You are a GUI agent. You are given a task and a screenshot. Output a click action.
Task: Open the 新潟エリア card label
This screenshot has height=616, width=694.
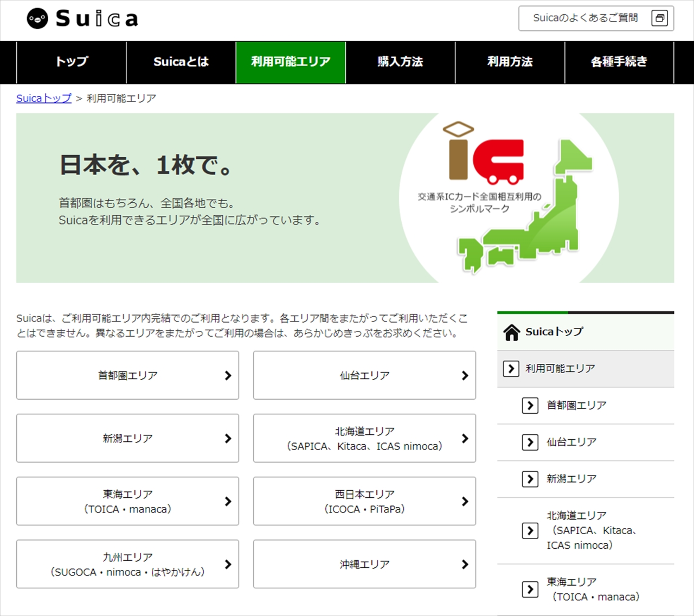127,438
